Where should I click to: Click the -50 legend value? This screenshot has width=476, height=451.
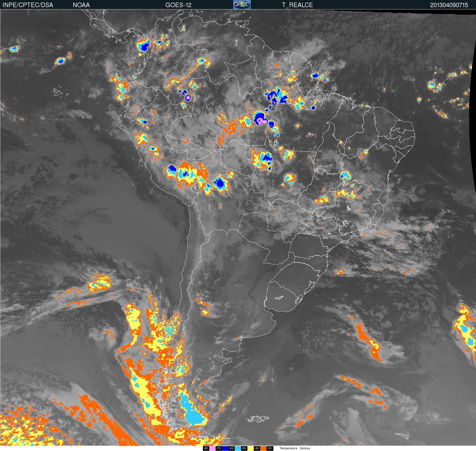(x=244, y=448)
